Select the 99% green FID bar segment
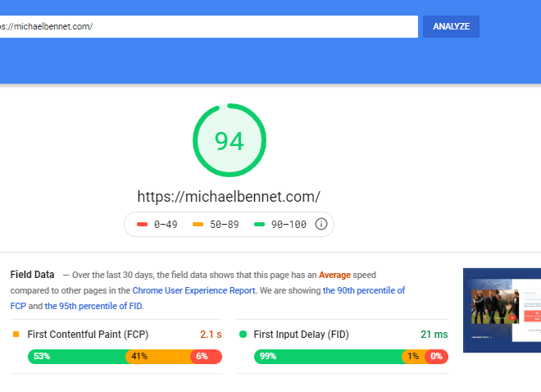541x392 pixels. (x=329, y=357)
